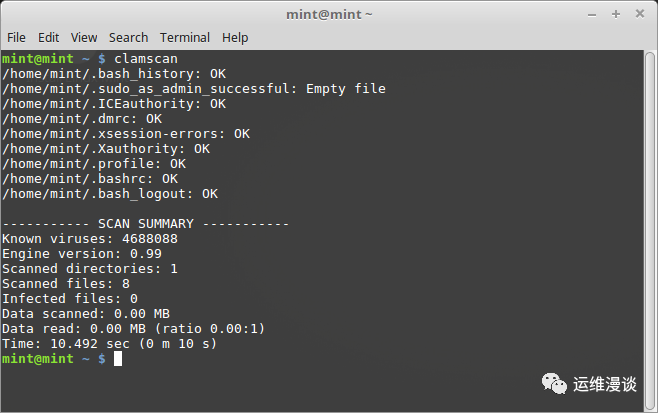
Task: Click the .bash_history: OK output line
Action: coord(114,74)
